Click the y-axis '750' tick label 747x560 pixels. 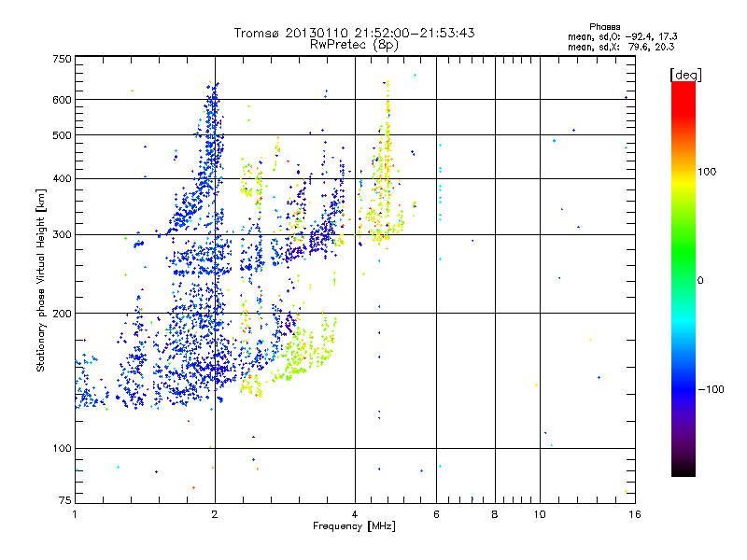pyautogui.click(x=62, y=59)
